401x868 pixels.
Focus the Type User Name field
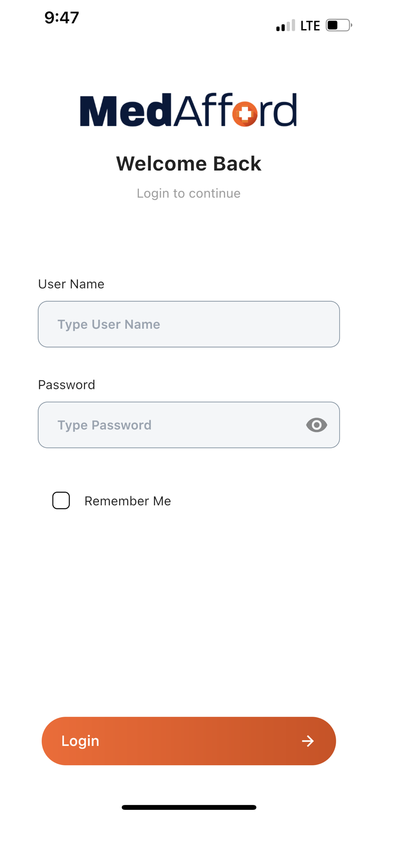point(189,324)
